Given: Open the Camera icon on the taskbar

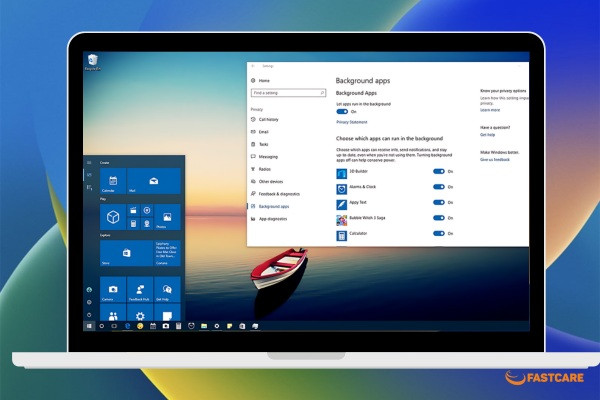Looking at the screenshot, I should 166,326.
